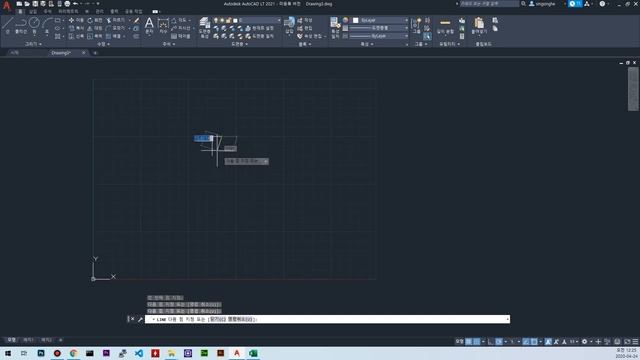Select the Circle drawing tool
Image resolution: width=640 pixels, height=360 pixels.
34,25
